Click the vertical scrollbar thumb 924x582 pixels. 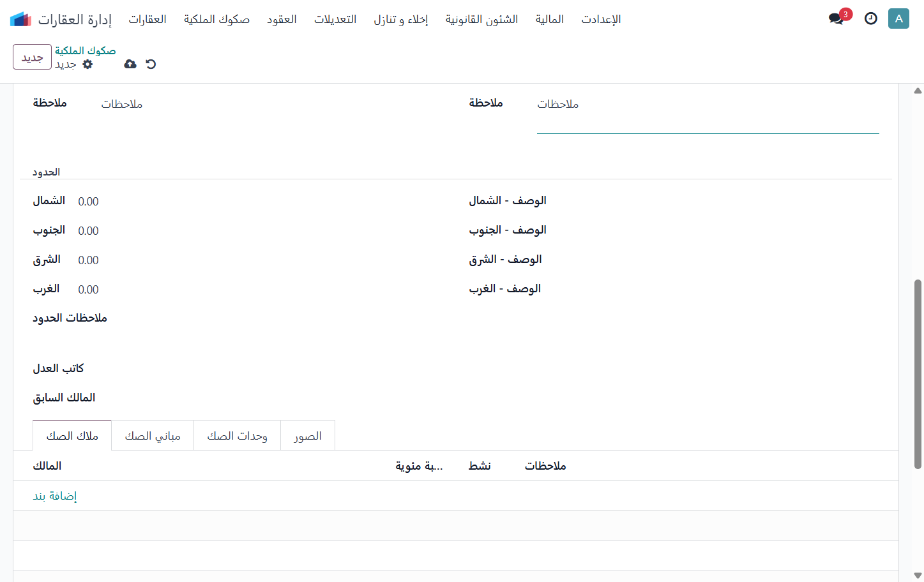[x=918, y=374]
